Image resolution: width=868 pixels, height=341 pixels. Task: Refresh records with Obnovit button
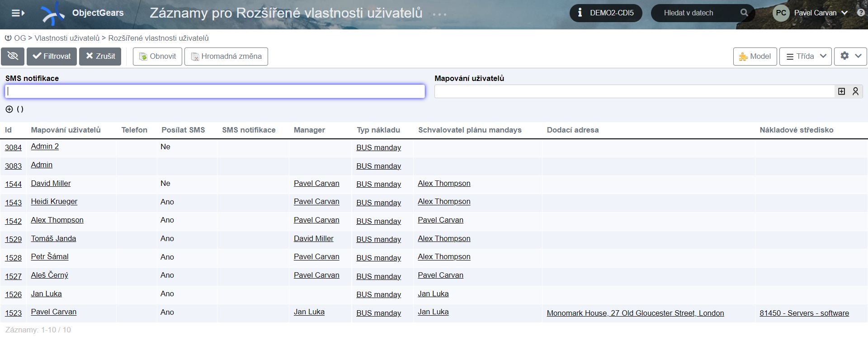click(x=157, y=57)
